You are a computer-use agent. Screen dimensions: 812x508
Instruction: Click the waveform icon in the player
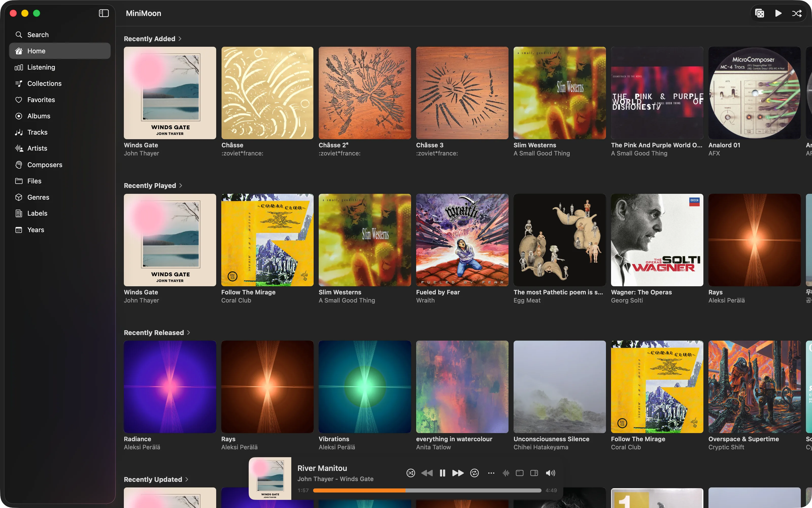pos(506,473)
